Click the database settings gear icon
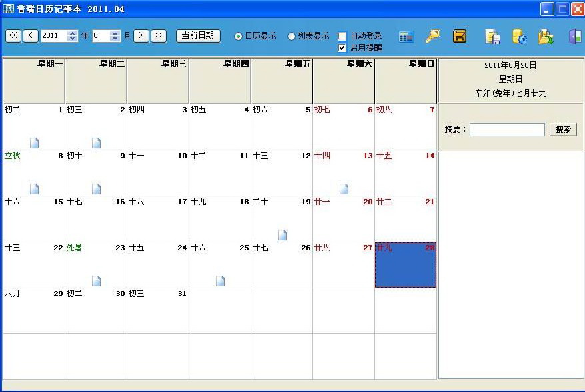The image size is (585, 392). click(x=520, y=37)
